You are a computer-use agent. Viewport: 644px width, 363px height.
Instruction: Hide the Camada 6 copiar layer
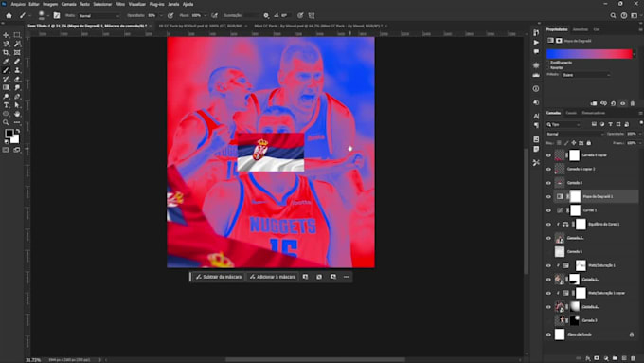[548, 155]
